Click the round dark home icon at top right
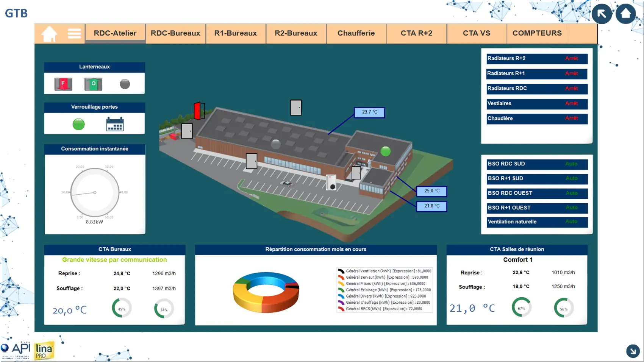The height and width of the screenshot is (362, 644). tap(625, 14)
